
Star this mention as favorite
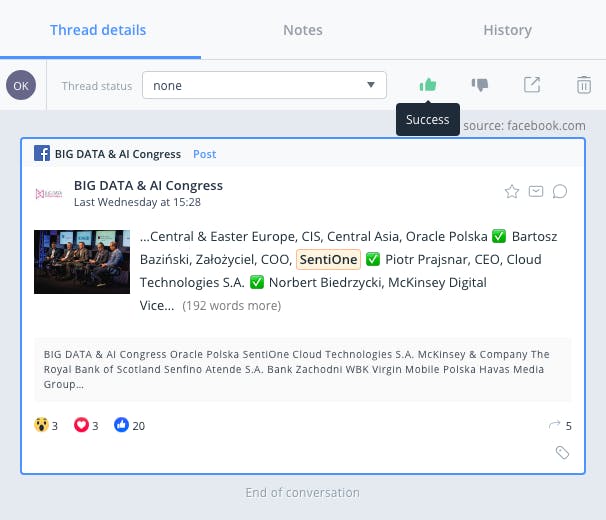point(512,191)
